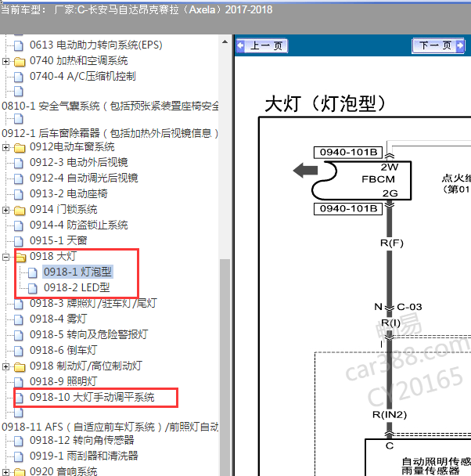Select 0915-1 天窗 entry
The width and height of the screenshot is (471, 476).
tap(58, 240)
